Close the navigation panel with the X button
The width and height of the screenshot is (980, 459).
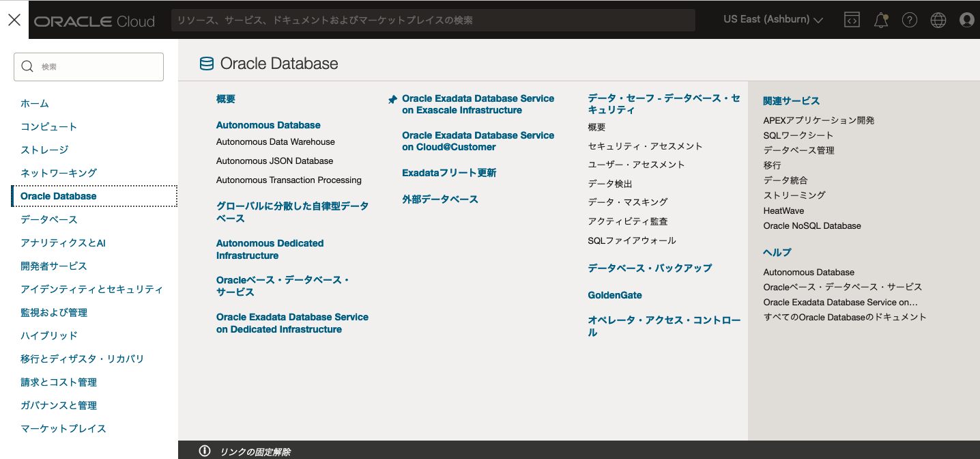click(x=14, y=18)
